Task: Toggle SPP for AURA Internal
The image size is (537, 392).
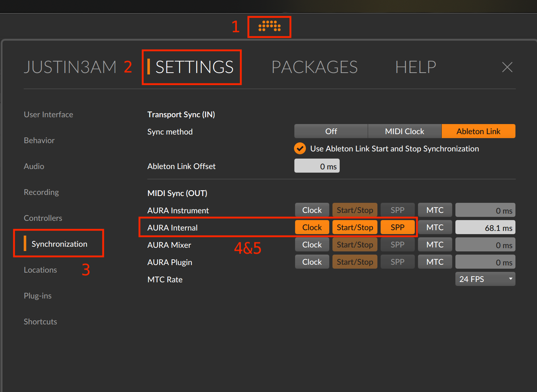Action: coord(398,227)
